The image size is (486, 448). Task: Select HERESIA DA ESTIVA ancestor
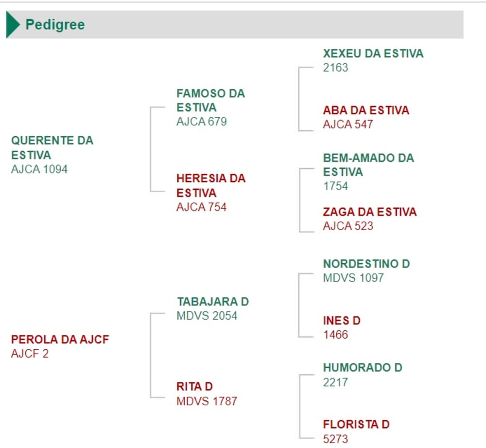click(x=210, y=185)
